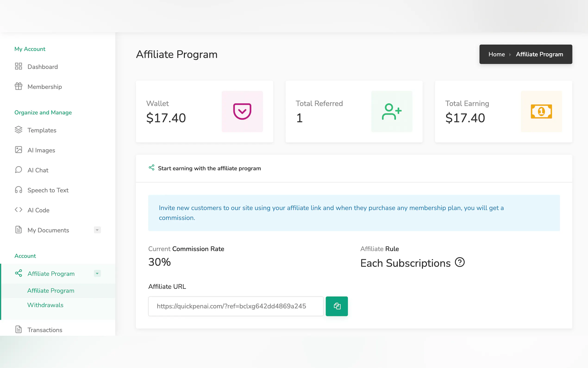Click the Membership gift icon

point(19,86)
